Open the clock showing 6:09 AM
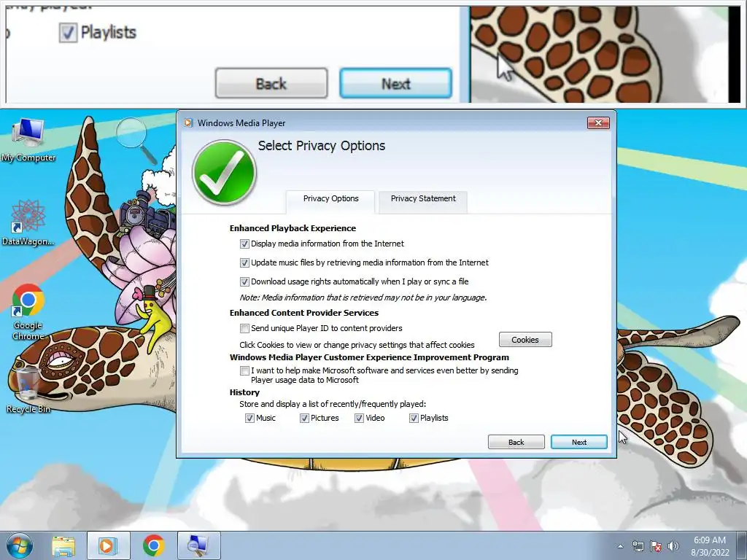 click(x=710, y=546)
